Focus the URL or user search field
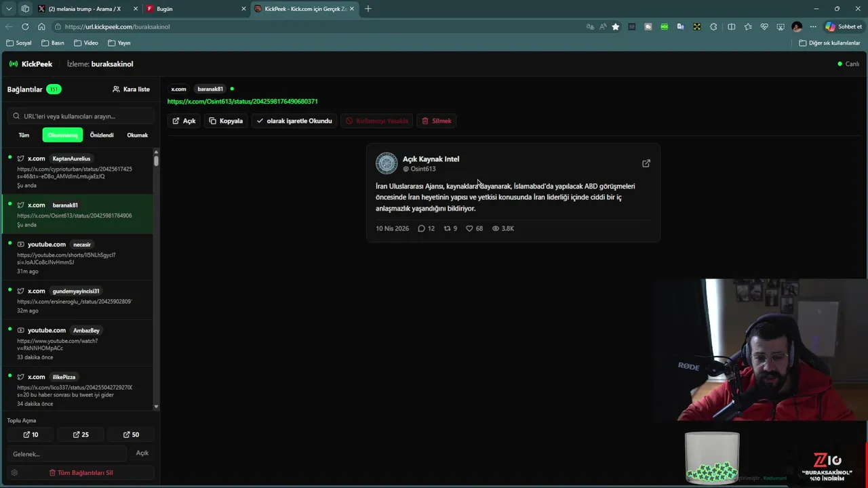Screen dimensions: 868x488 [x=81, y=116]
